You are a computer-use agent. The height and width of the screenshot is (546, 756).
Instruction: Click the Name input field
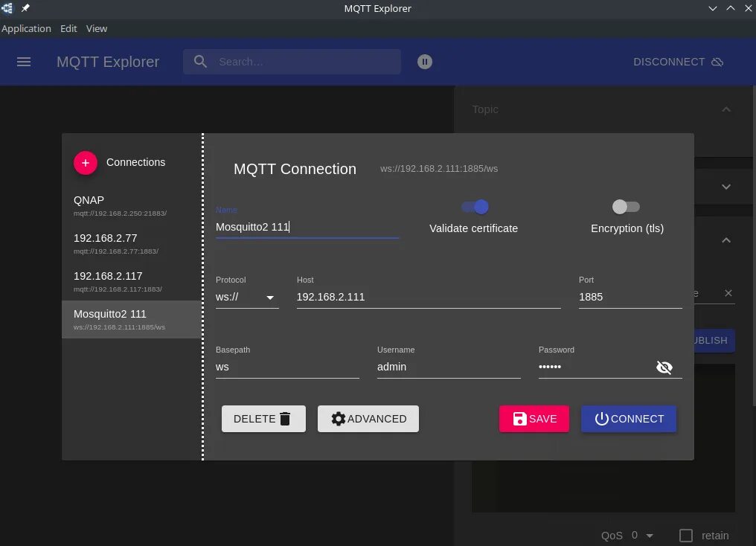point(307,227)
